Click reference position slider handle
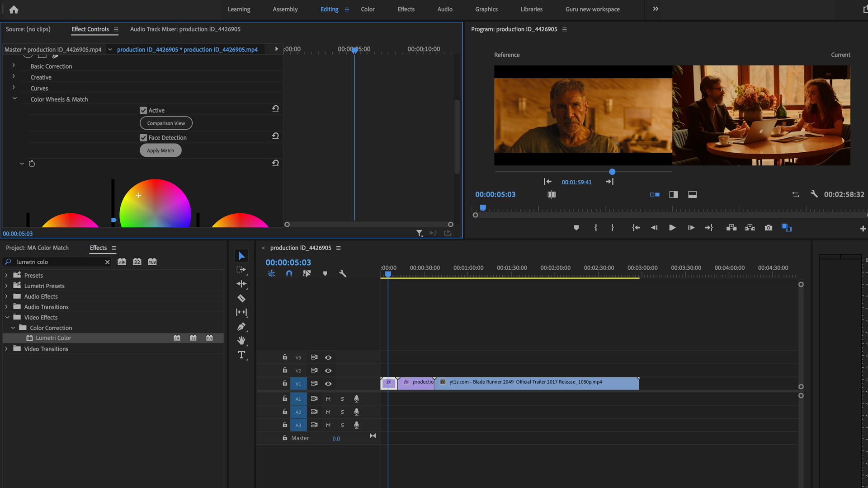This screenshot has width=868, height=488. [612, 172]
